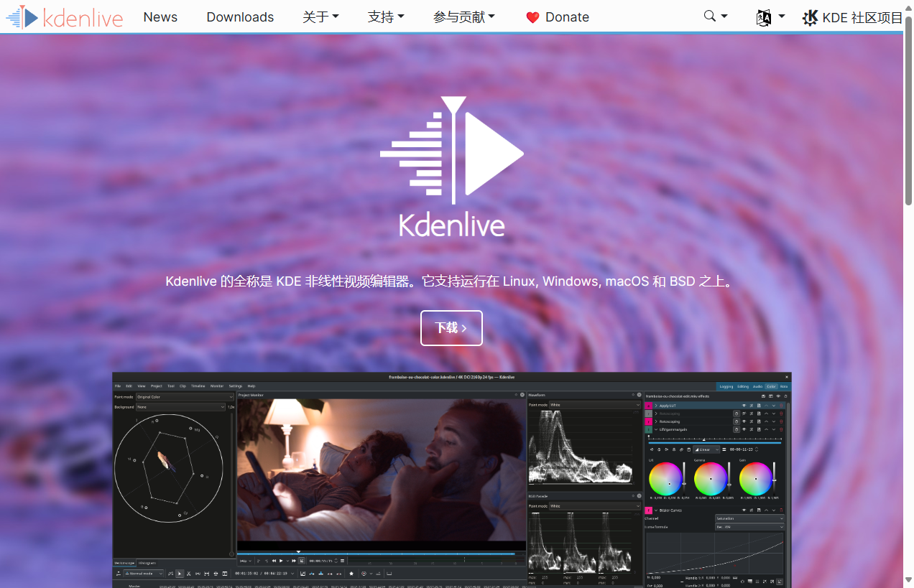Click the favorite star icon in the timeline toolbar
This screenshot has width=914, height=588.
pyautogui.click(x=351, y=573)
